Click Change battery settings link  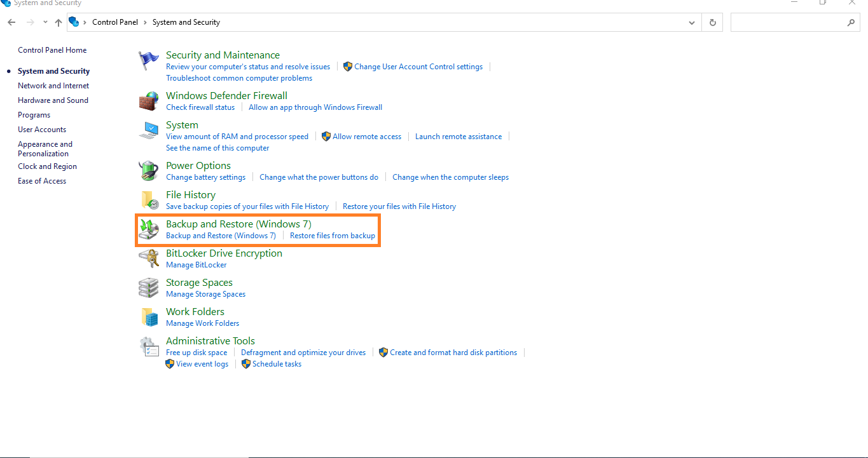click(x=205, y=177)
